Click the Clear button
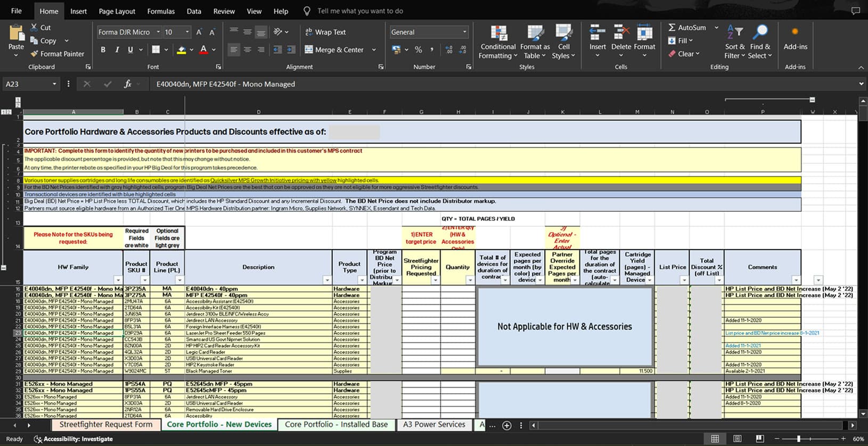The height and width of the screenshot is (446, 868). click(683, 54)
